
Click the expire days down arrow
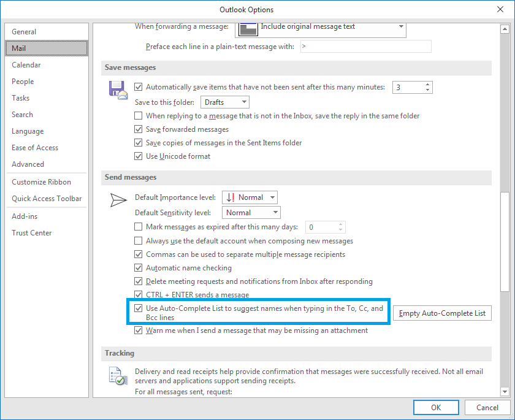tap(340, 230)
